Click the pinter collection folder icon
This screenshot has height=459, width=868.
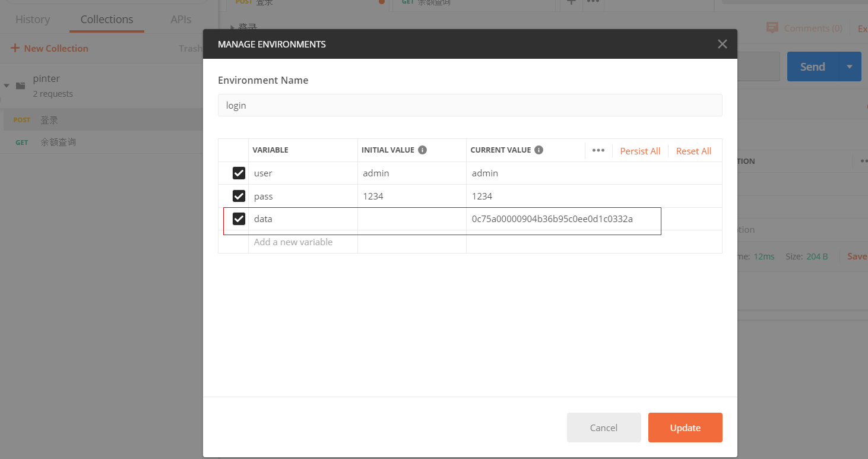pos(21,86)
